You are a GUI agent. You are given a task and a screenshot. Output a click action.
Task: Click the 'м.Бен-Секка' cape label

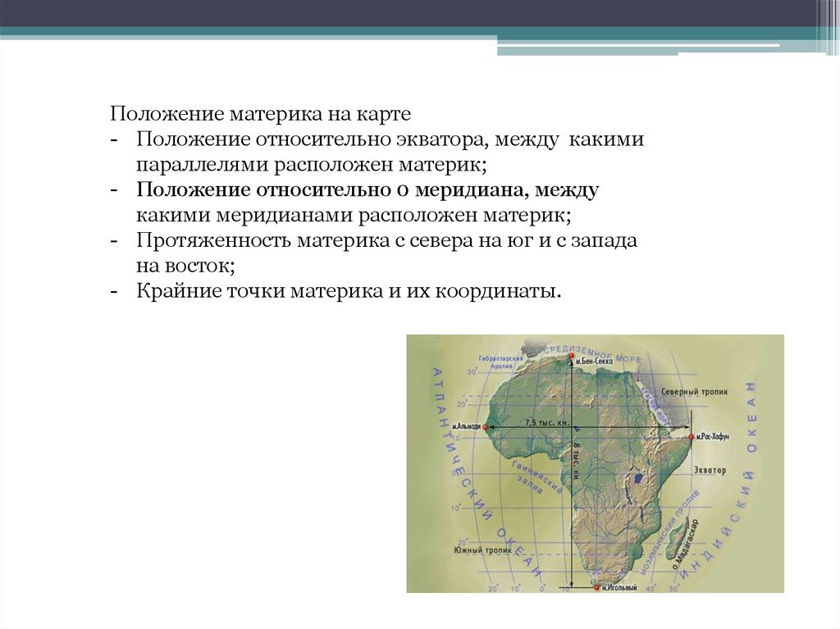click(595, 361)
